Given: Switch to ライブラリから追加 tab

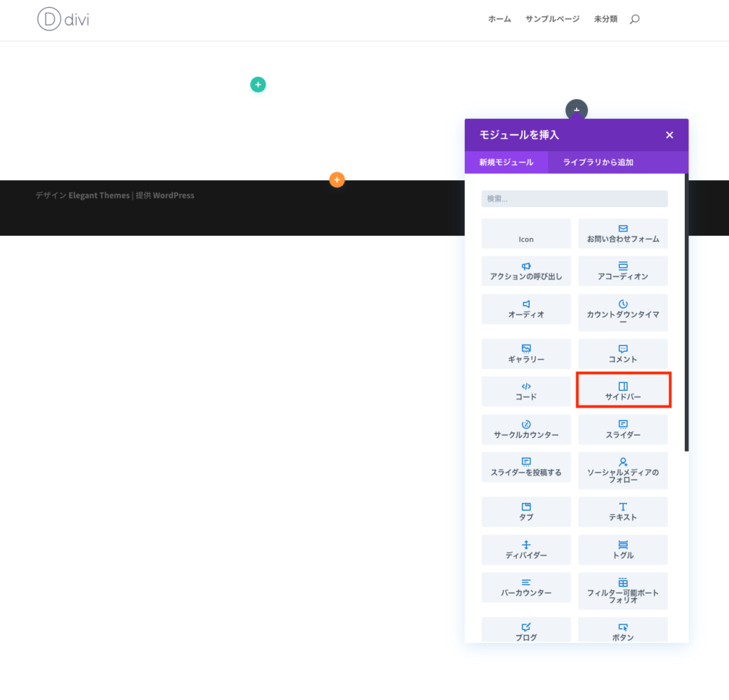Looking at the screenshot, I should pyautogui.click(x=598, y=162).
